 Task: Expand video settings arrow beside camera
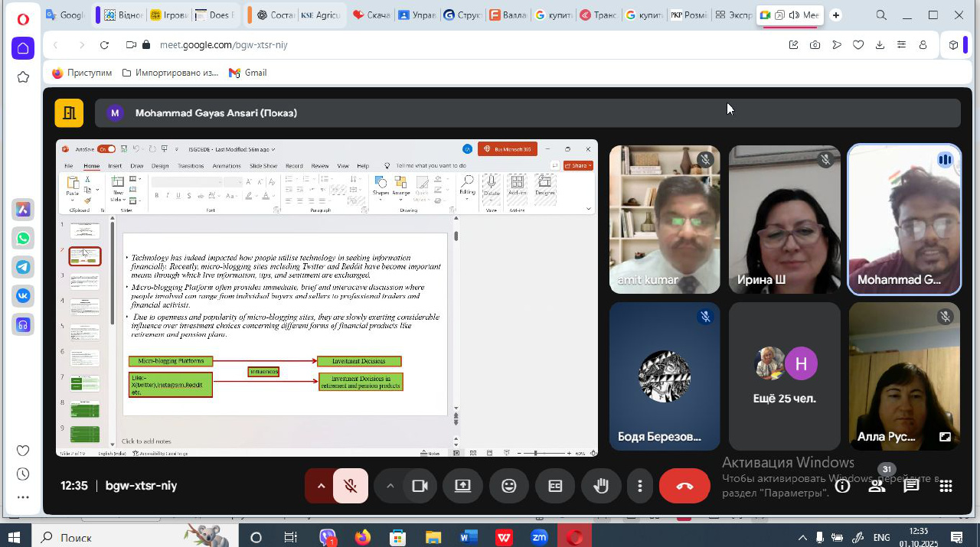tap(390, 486)
